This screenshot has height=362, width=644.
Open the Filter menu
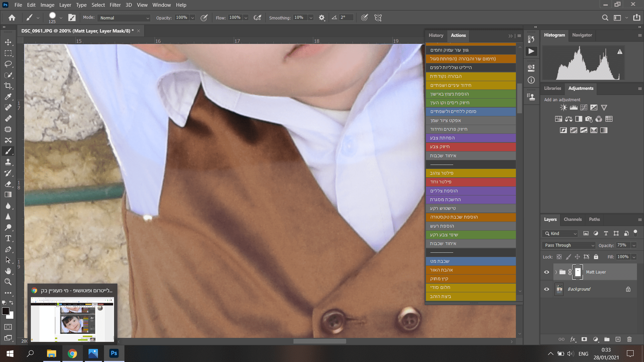[115, 5]
